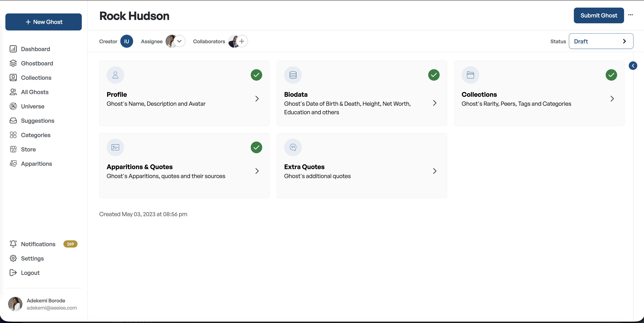This screenshot has width=644, height=323.
Task: Click the Submit Ghost button
Action: pos(599,15)
